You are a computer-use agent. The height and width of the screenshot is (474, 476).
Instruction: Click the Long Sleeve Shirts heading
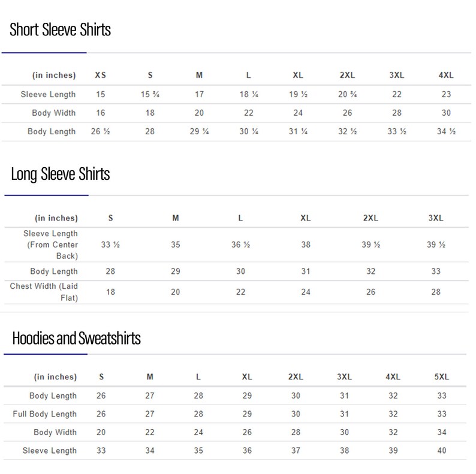point(61,174)
